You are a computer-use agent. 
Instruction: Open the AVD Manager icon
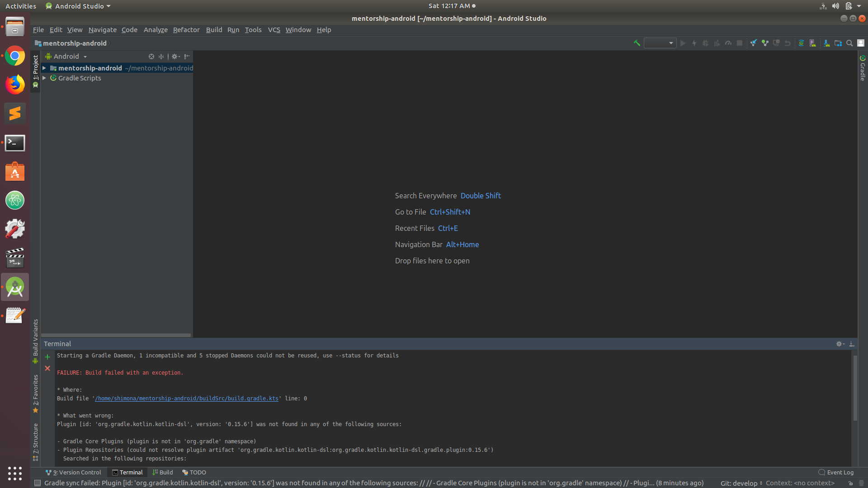click(x=813, y=43)
